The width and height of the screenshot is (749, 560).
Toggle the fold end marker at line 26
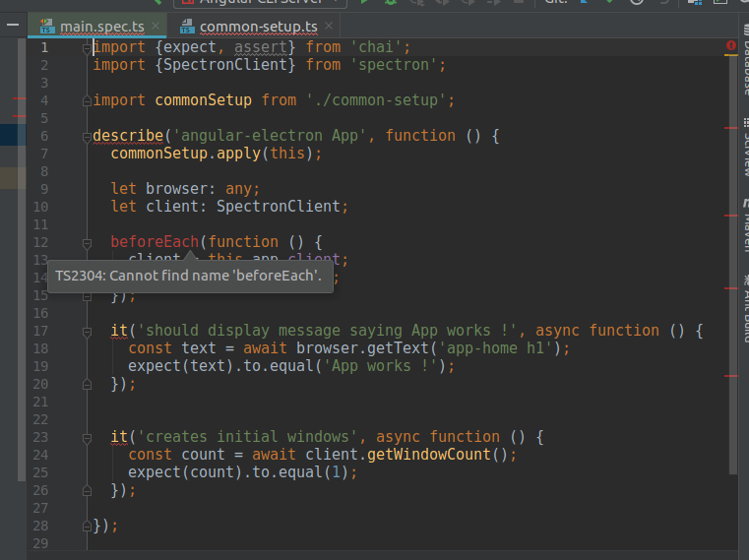87,491
